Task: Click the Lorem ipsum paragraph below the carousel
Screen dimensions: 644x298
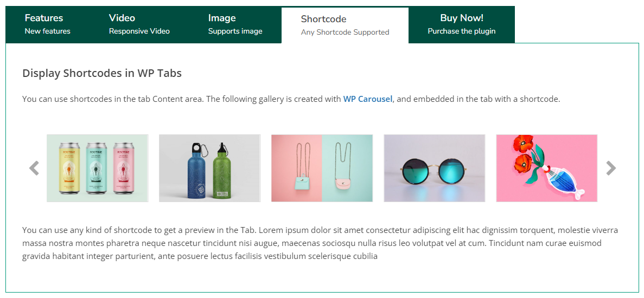Action: [x=320, y=243]
